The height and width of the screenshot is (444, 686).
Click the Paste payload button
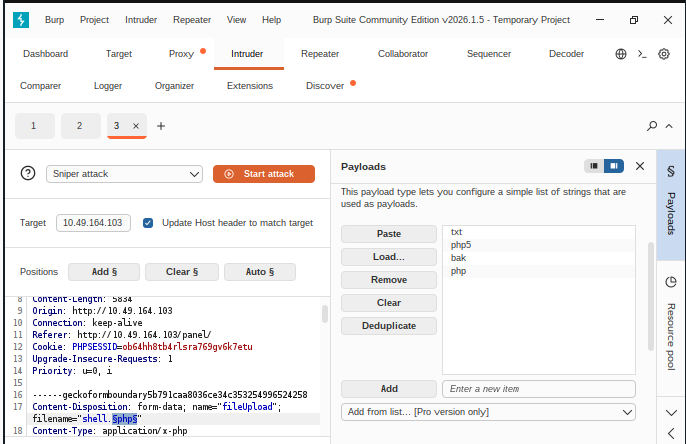388,234
